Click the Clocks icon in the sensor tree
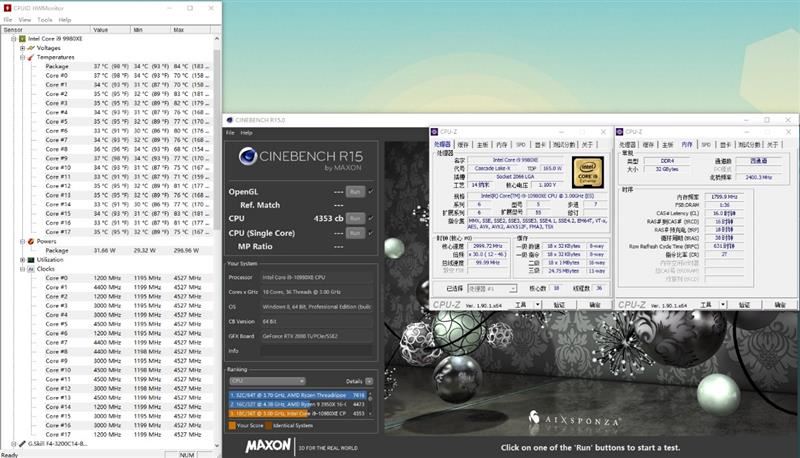This screenshot has height=458, width=800. click(31, 269)
